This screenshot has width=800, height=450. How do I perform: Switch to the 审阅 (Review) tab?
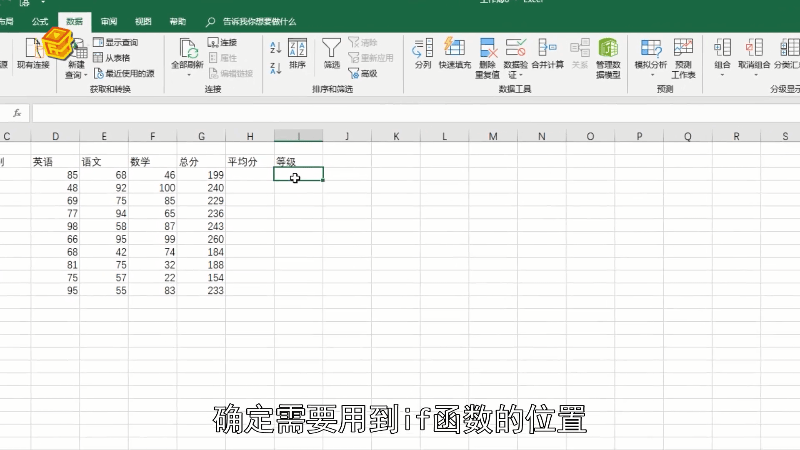click(108, 21)
